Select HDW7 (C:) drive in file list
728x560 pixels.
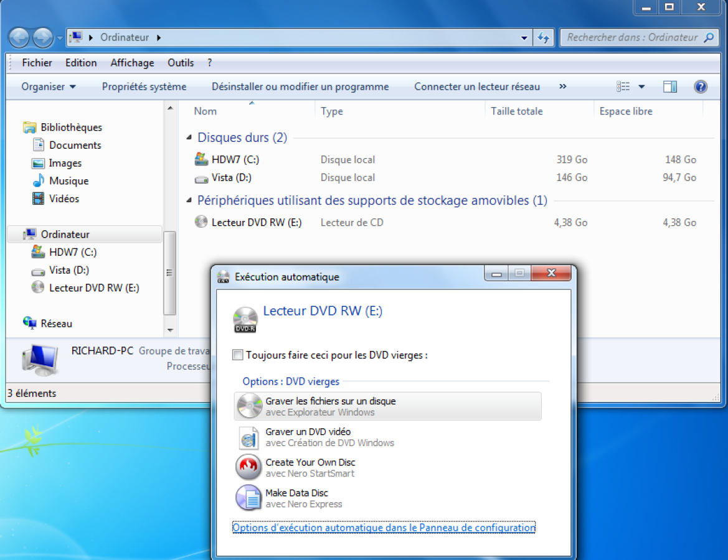click(x=235, y=159)
